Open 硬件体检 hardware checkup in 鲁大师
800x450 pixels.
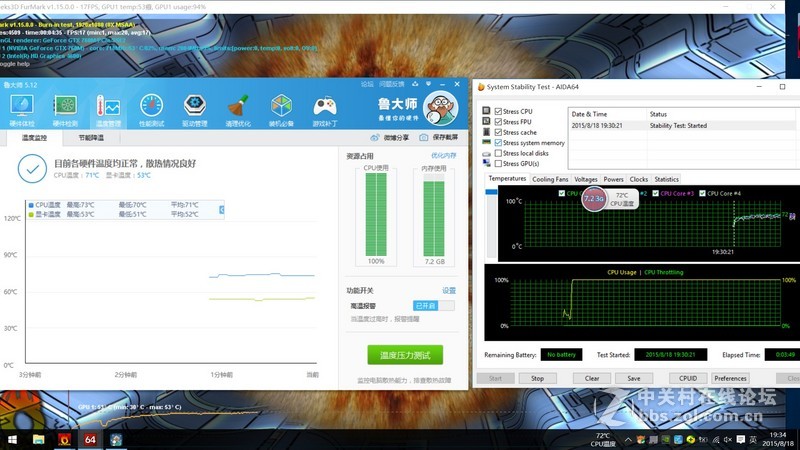click(x=22, y=110)
